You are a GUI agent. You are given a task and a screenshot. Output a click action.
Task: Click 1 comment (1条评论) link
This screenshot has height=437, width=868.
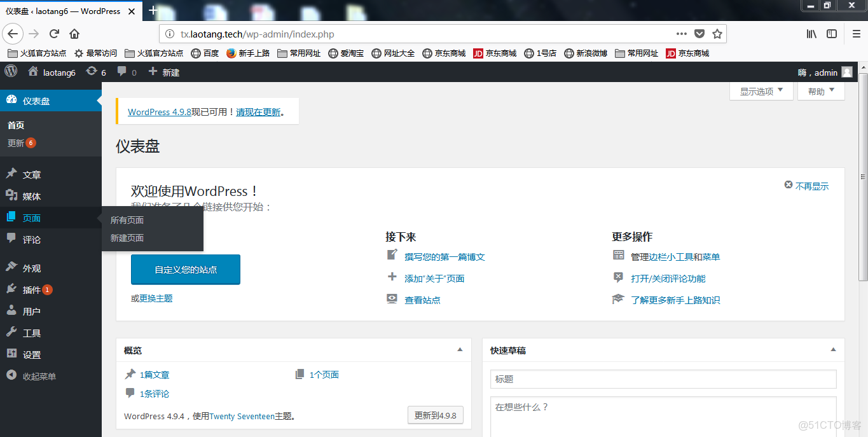pos(155,394)
